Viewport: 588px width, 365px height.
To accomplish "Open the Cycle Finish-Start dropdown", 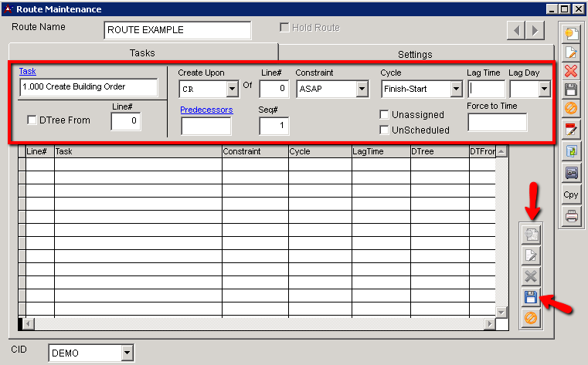I will [455, 90].
